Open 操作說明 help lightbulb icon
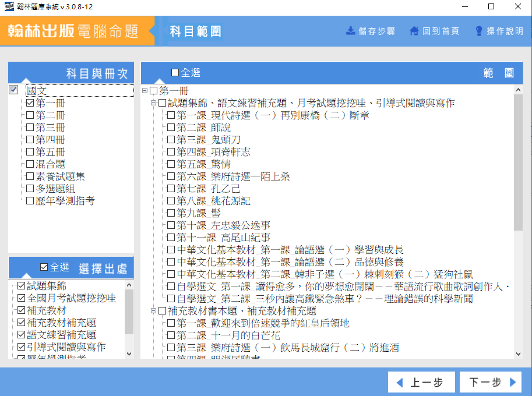Screen dimensions: 532x396 pyautogui.click(x=479, y=31)
